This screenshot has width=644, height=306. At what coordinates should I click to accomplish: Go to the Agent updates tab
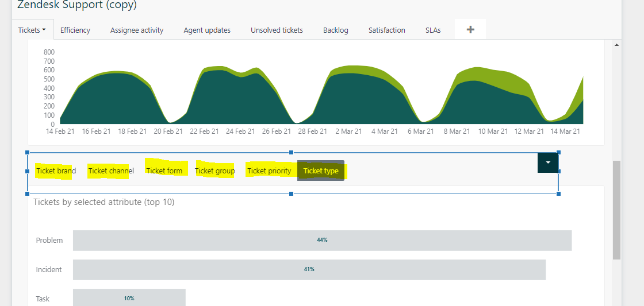coord(207,30)
